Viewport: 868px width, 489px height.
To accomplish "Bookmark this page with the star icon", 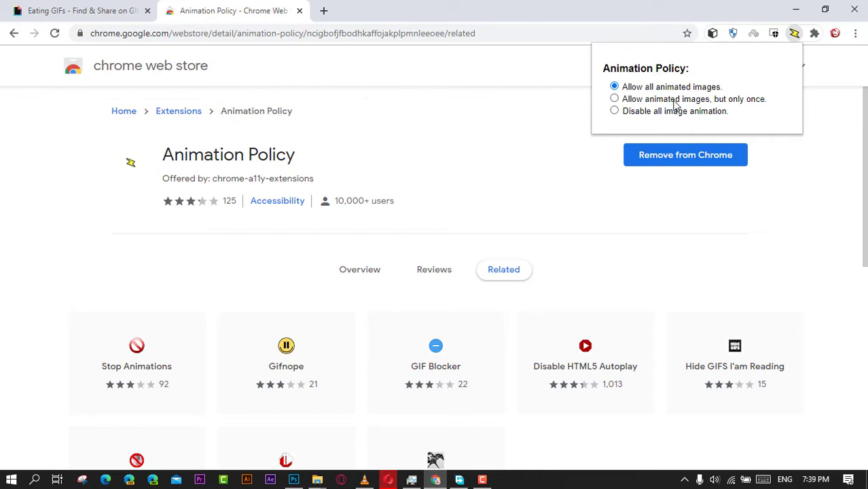I will (687, 33).
